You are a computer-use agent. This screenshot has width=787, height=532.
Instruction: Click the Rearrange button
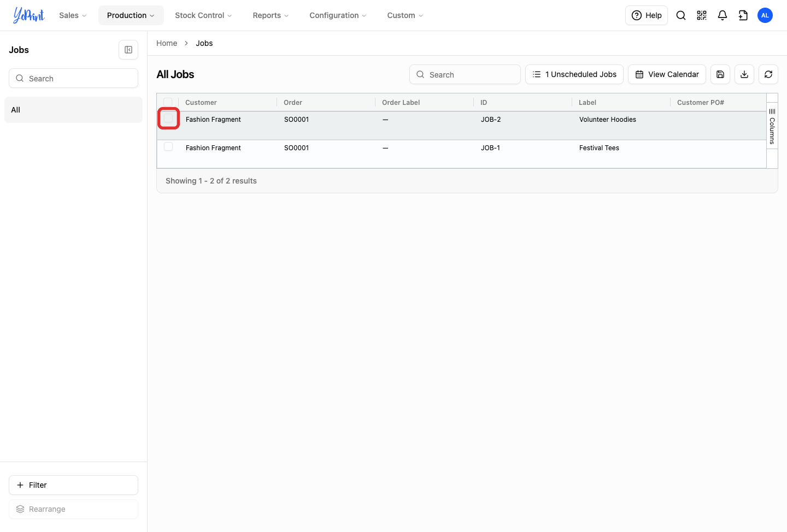pyautogui.click(x=73, y=509)
